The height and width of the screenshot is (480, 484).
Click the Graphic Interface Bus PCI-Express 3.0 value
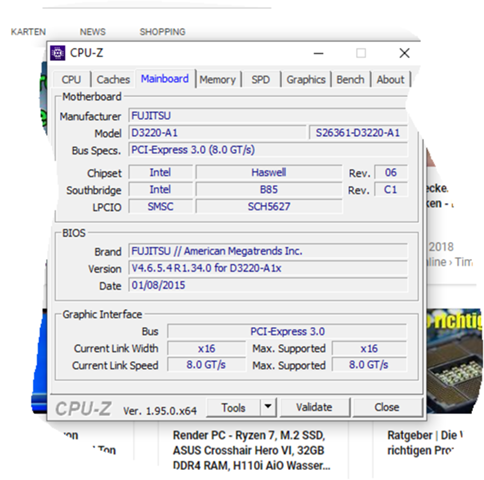(287, 331)
